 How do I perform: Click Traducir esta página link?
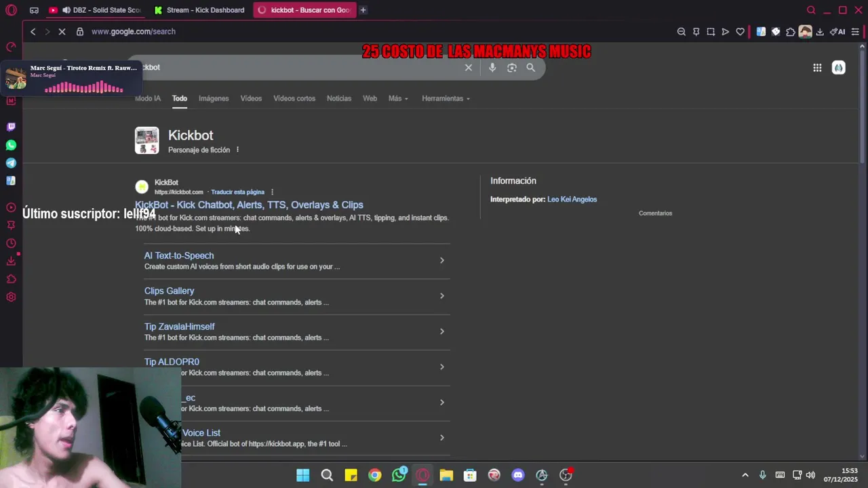point(237,192)
